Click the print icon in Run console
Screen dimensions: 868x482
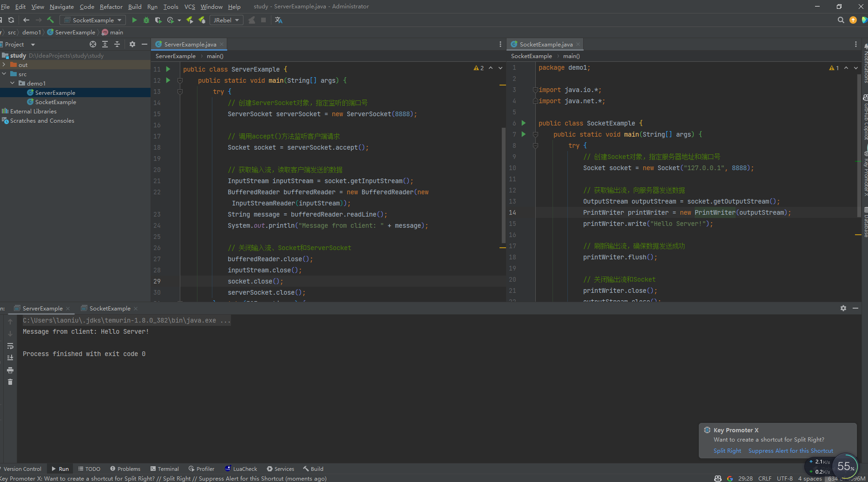click(10, 370)
